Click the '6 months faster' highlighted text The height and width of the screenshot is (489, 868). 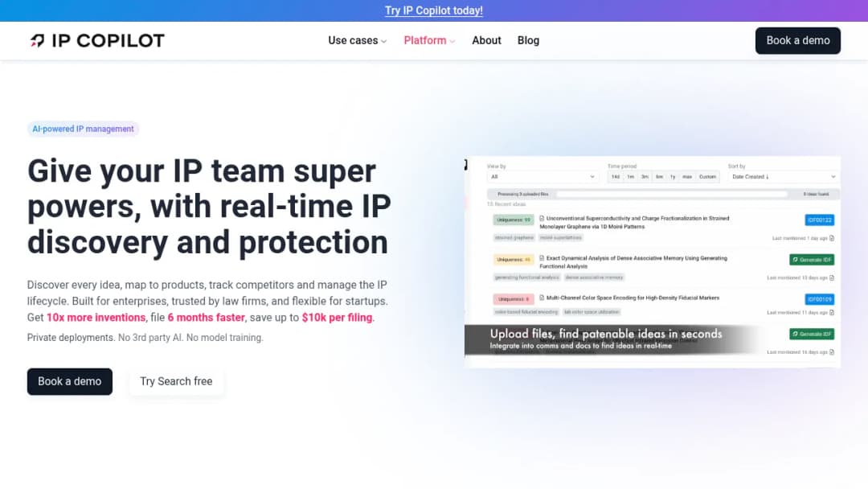click(x=206, y=318)
